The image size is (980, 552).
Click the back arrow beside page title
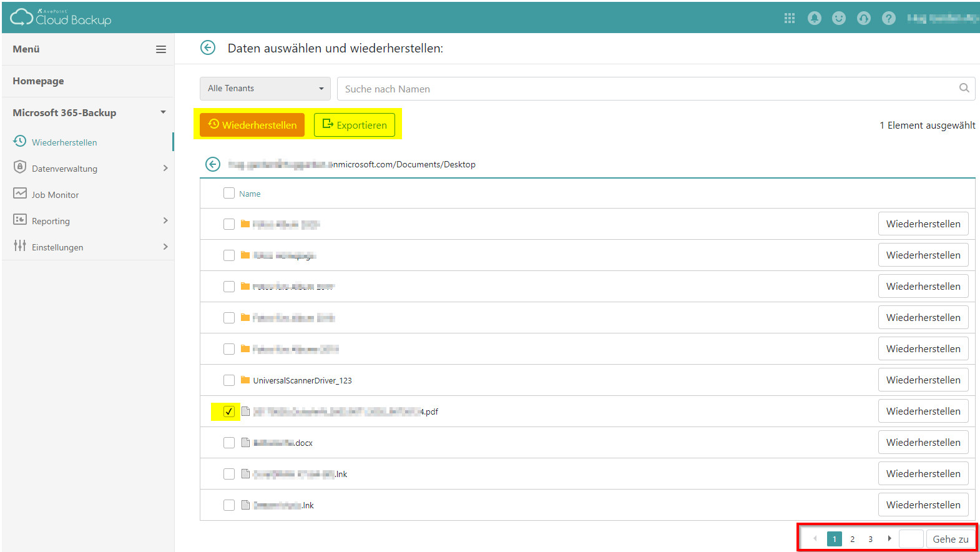coord(208,48)
